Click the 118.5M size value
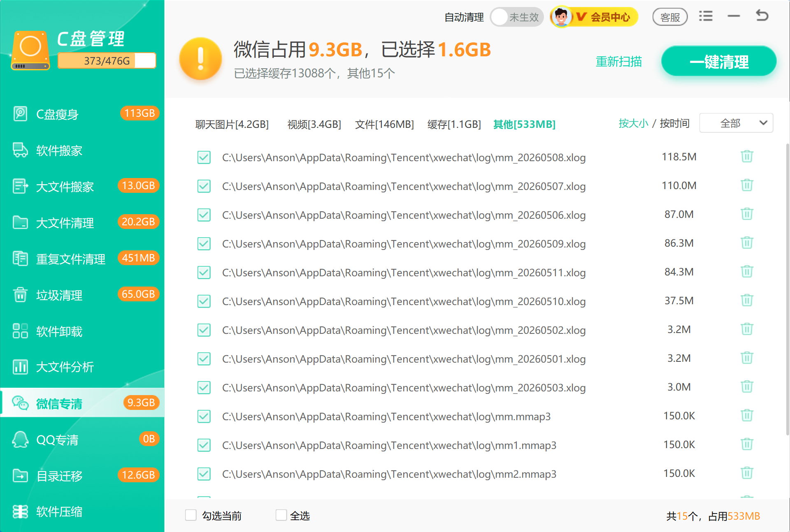The width and height of the screenshot is (790, 532). [x=679, y=157]
